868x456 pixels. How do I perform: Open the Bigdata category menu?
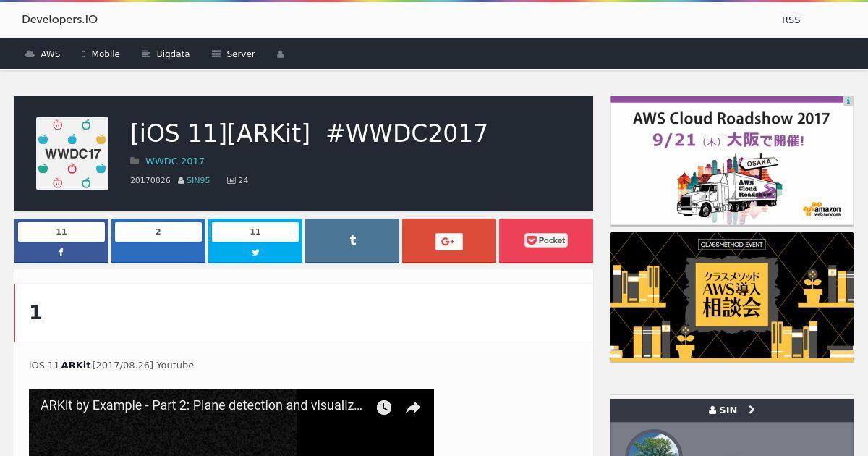(166, 54)
